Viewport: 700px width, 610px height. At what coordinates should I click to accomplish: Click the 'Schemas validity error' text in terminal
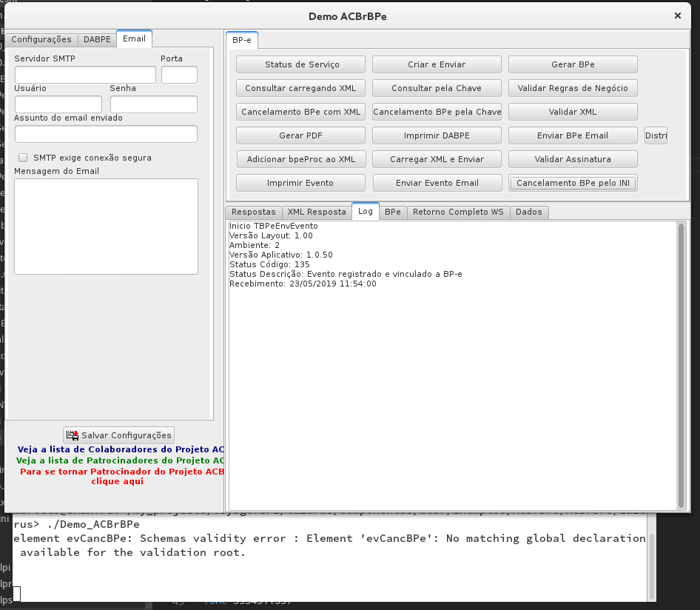213,538
